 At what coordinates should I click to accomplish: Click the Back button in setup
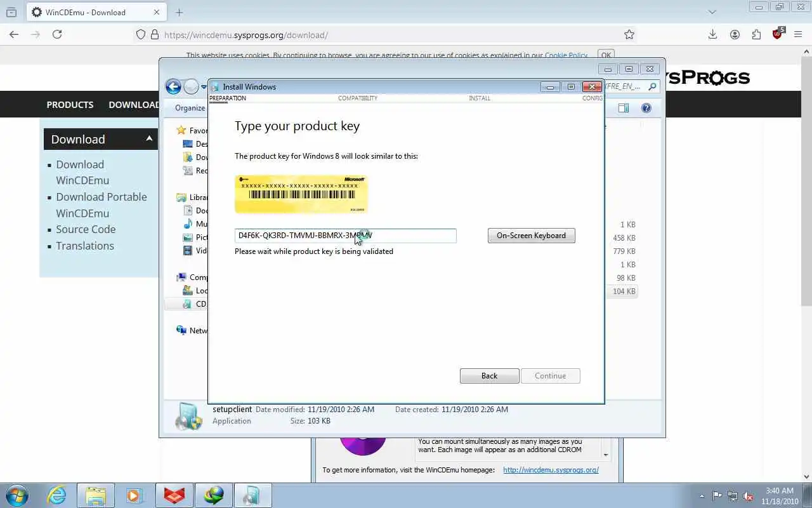click(x=489, y=376)
